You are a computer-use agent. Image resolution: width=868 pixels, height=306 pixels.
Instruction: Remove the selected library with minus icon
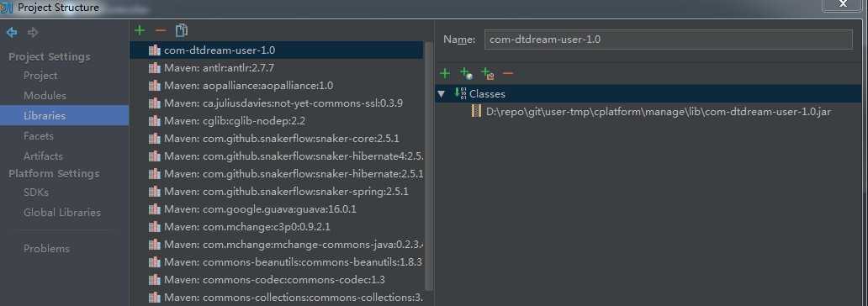pyautogui.click(x=161, y=30)
